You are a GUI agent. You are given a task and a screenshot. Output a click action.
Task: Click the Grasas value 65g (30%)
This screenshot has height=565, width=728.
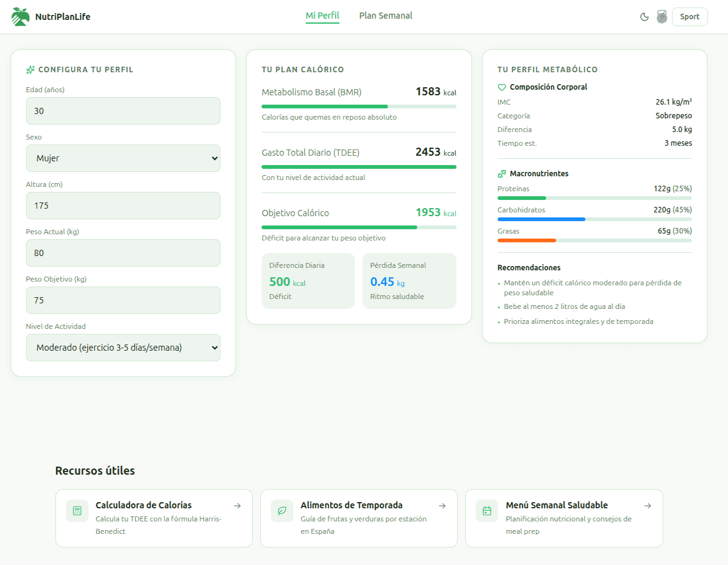point(674,230)
